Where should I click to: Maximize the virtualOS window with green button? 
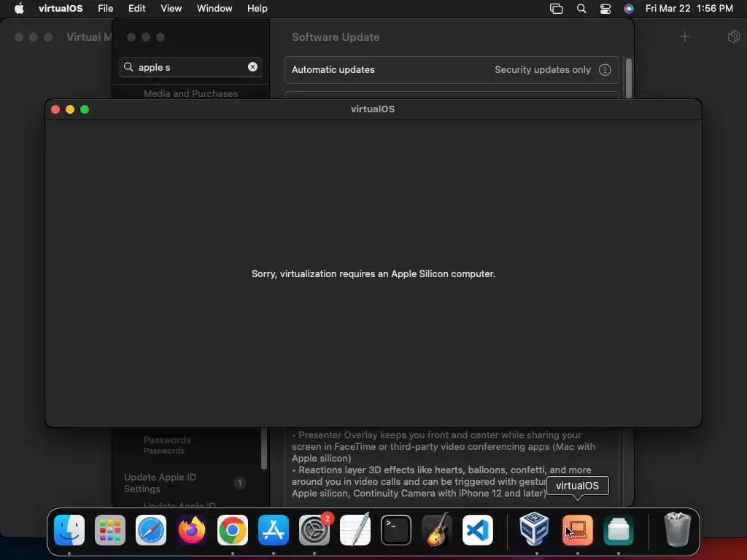85,109
